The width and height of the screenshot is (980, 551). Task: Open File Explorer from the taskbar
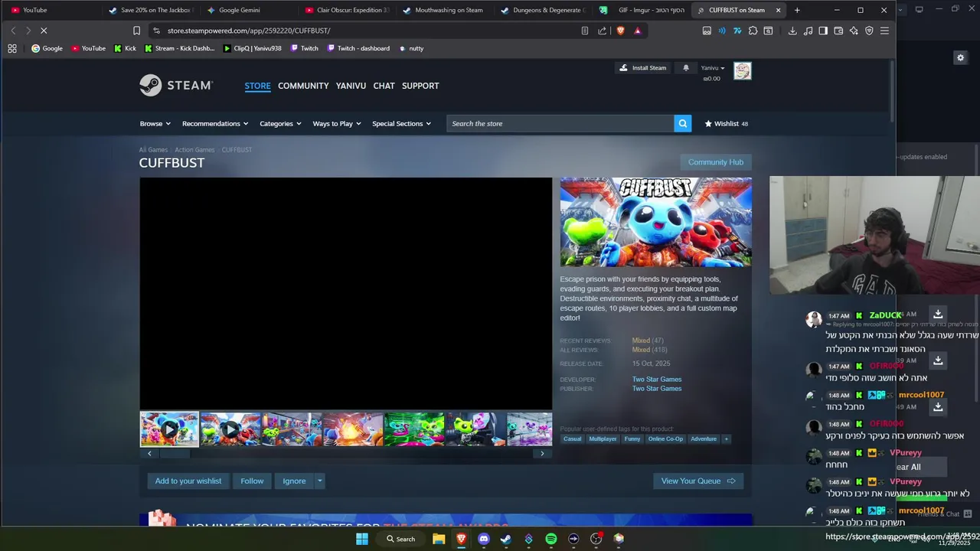tap(439, 539)
